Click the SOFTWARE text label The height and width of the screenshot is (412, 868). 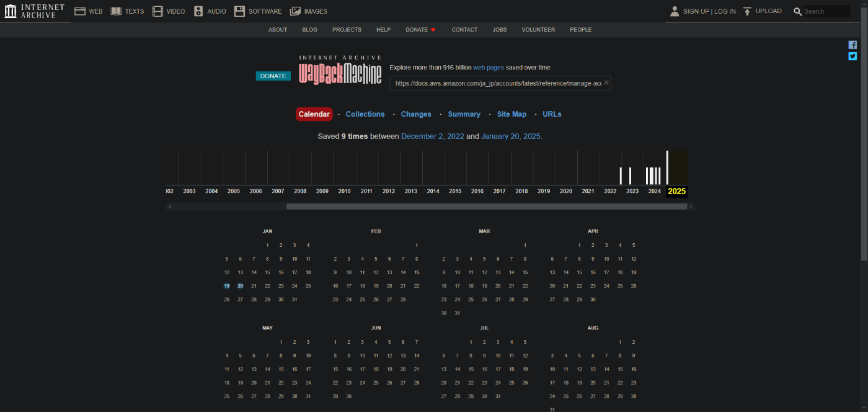[x=265, y=11]
